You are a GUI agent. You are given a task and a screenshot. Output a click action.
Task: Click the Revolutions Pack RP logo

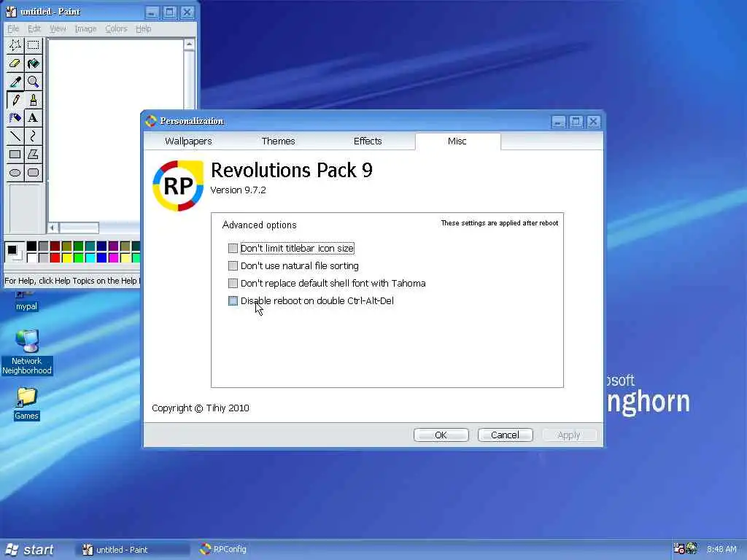pyautogui.click(x=178, y=186)
